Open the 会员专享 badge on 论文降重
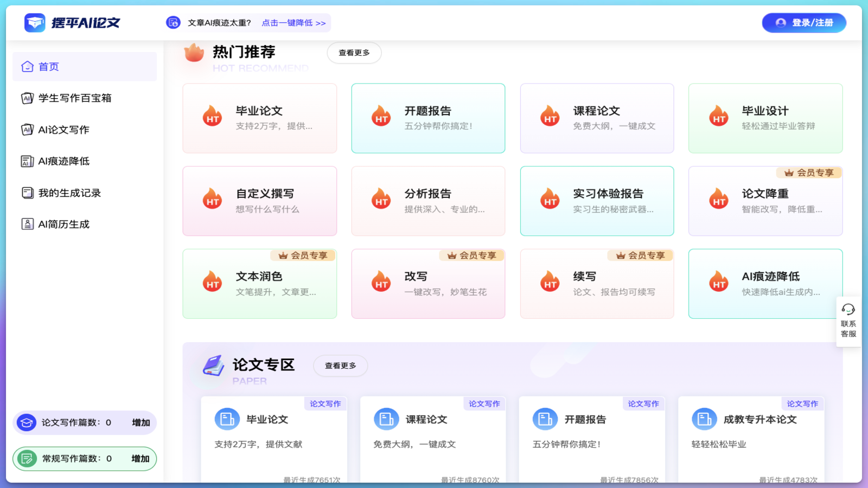The image size is (868, 488). pyautogui.click(x=808, y=172)
